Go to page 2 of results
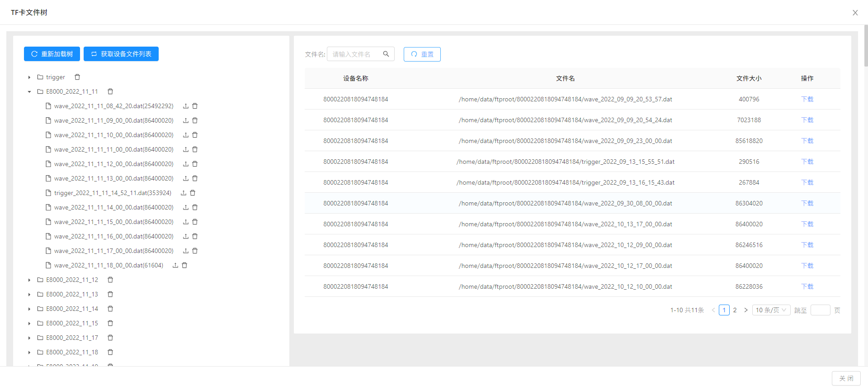The image size is (868, 391). (x=735, y=310)
